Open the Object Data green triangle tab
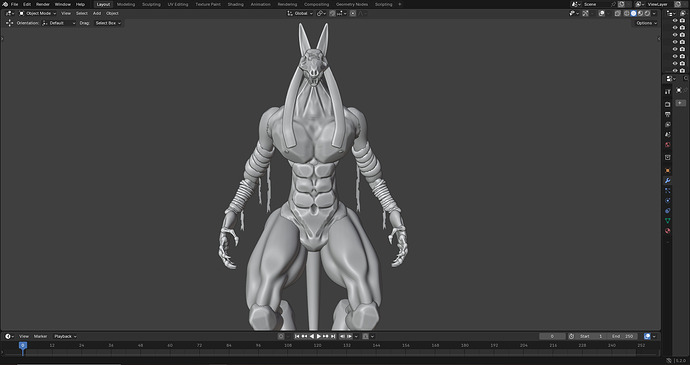The image size is (690, 365). [668, 221]
